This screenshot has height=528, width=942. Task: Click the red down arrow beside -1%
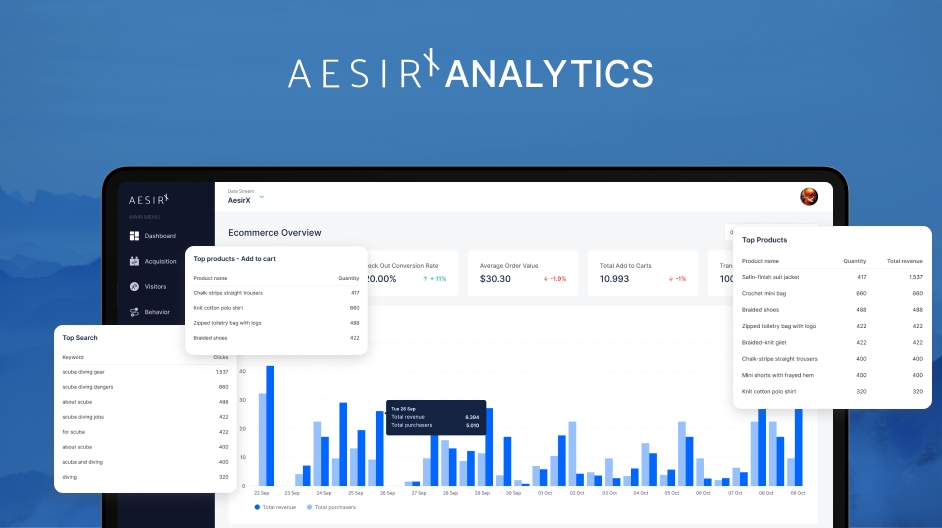tap(671, 279)
